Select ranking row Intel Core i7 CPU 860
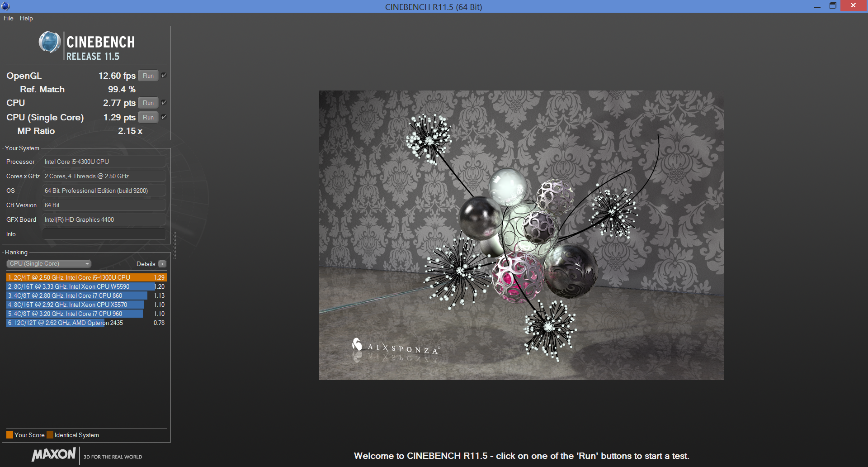Screen dimensions: 868x467 tap(86, 295)
